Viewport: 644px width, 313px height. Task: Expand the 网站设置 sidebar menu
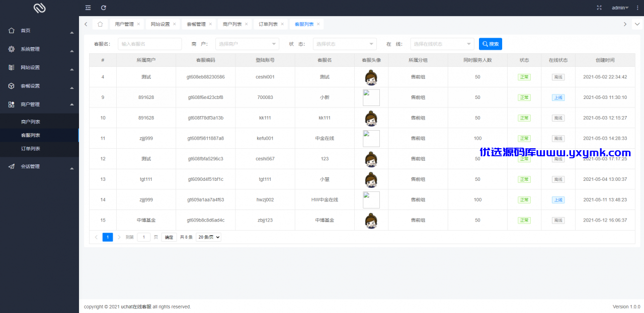pyautogui.click(x=72, y=70)
